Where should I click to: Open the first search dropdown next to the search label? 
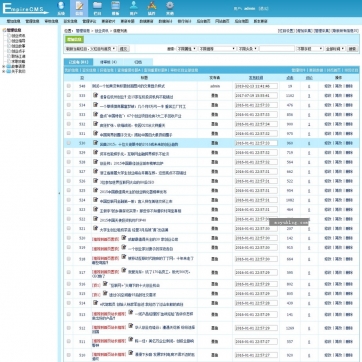coord(186,49)
